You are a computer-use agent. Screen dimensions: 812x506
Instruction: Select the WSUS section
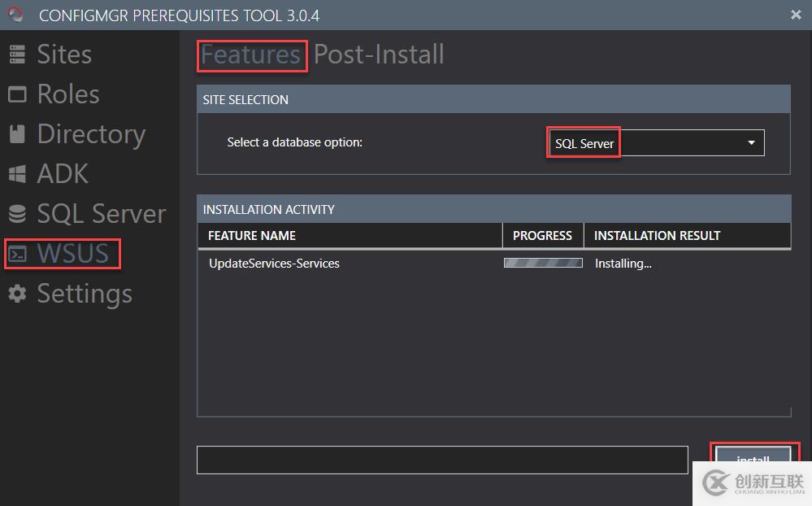click(72, 254)
